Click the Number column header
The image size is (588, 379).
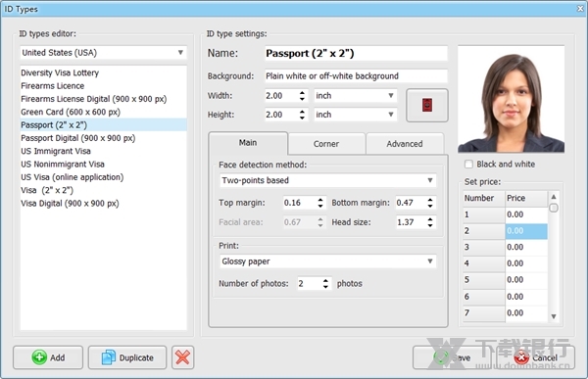click(x=484, y=198)
